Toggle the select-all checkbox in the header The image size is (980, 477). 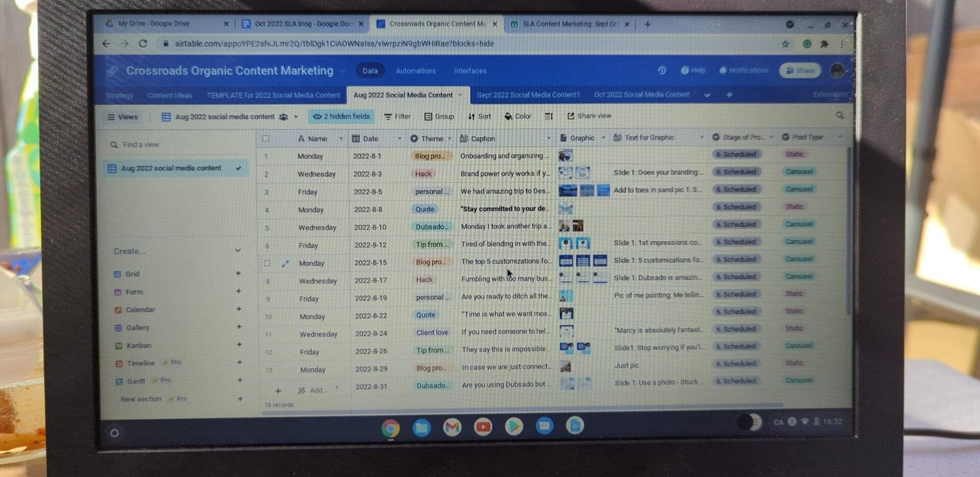pyautogui.click(x=265, y=138)
